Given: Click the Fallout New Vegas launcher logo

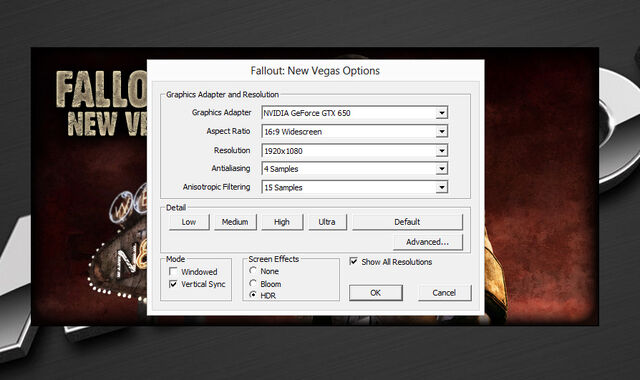Looking at the screenshot, I should click(101, 104).
